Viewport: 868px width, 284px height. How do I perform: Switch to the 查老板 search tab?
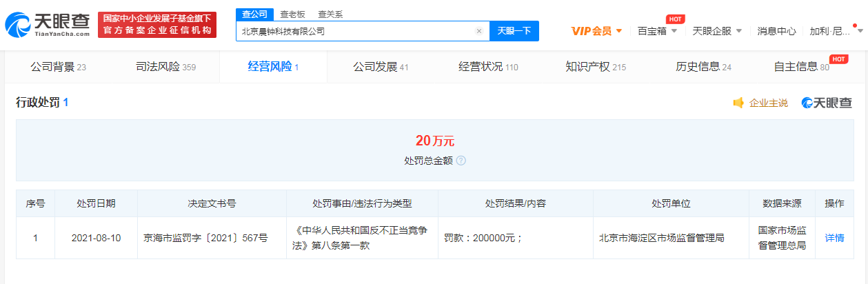coord(292,14)
